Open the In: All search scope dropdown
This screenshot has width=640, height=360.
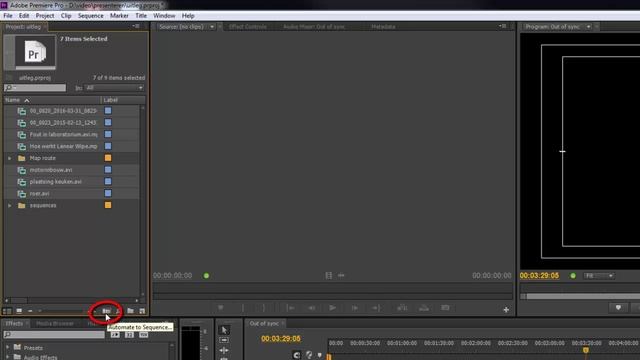point(115,88)
